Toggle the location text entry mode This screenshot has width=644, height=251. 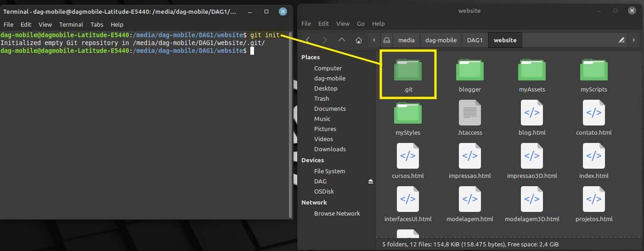click(621, 40)
